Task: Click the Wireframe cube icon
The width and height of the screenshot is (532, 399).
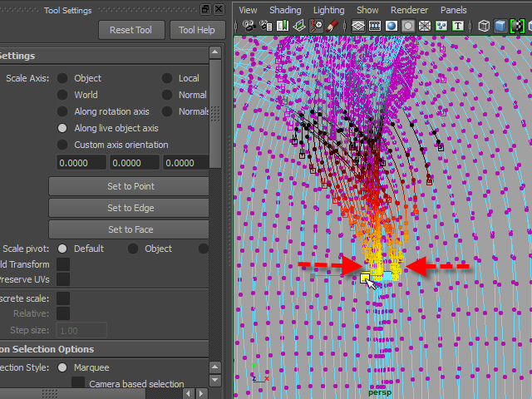Action: (485, 26)
